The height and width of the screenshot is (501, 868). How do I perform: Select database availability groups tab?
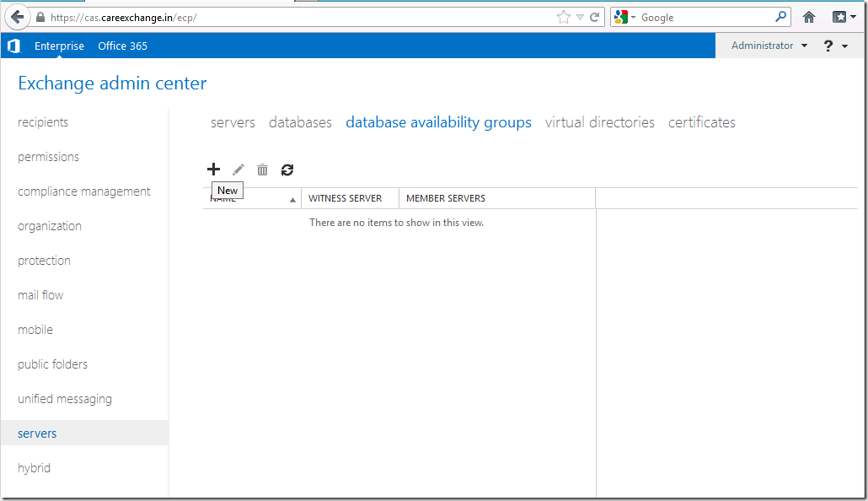(x=438, y=122)
